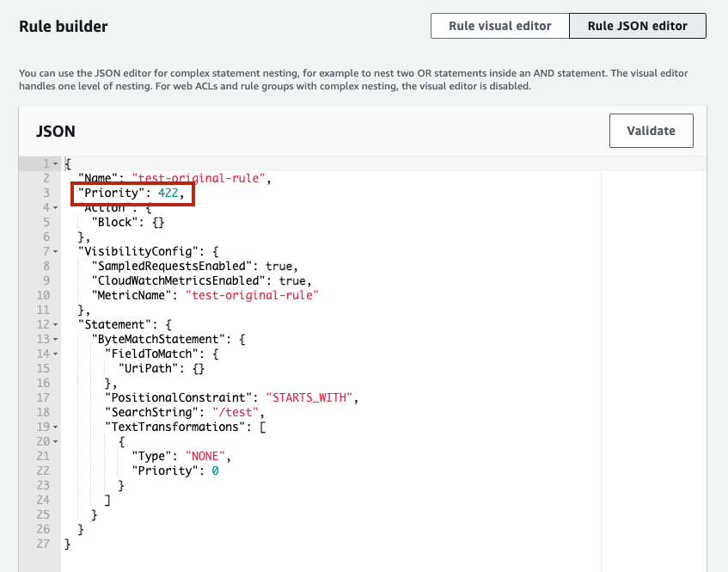The image size is (728, 572).
Task: Collapse the root object fold arrow on line 1
Action: point(56,163)
